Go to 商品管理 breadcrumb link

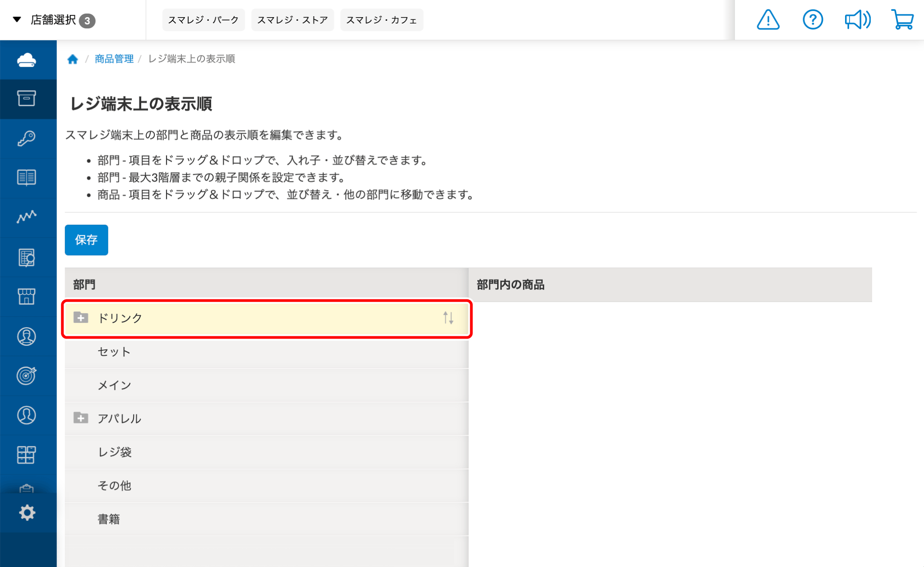click(x=114, y=59)
